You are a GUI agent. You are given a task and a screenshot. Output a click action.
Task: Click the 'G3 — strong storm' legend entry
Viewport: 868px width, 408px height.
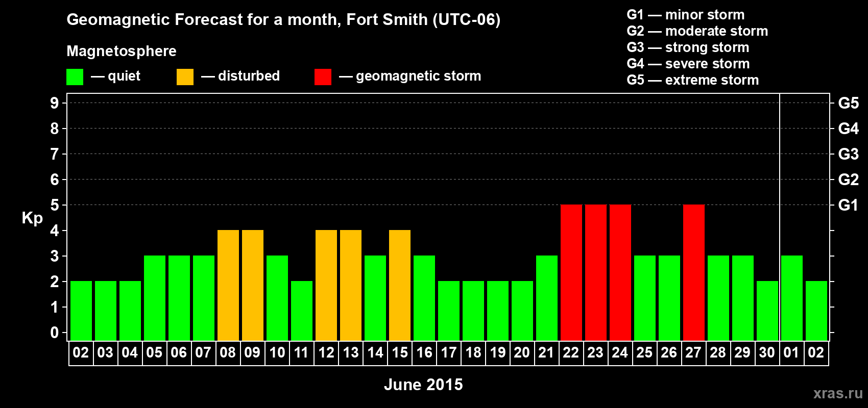click(688, 47)
